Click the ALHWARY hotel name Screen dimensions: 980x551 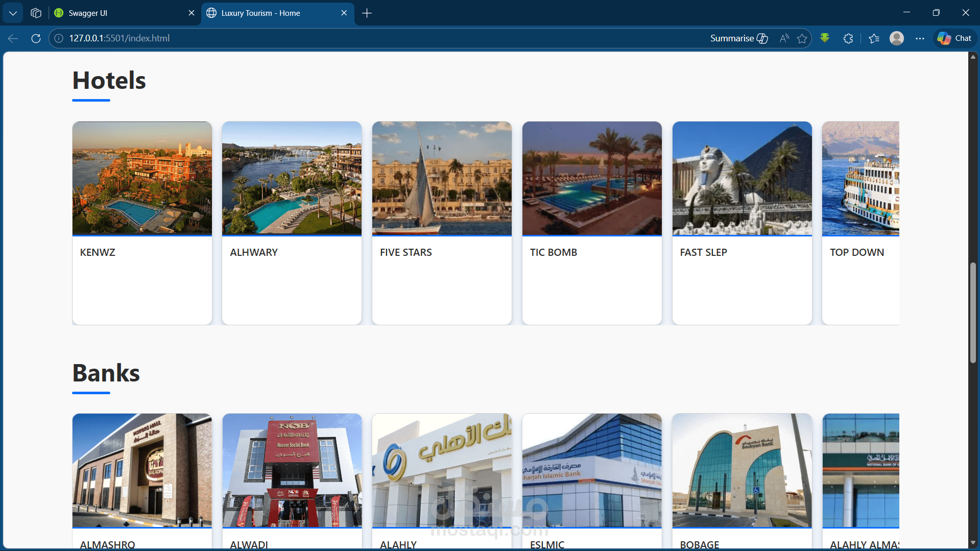coord(254,252)
